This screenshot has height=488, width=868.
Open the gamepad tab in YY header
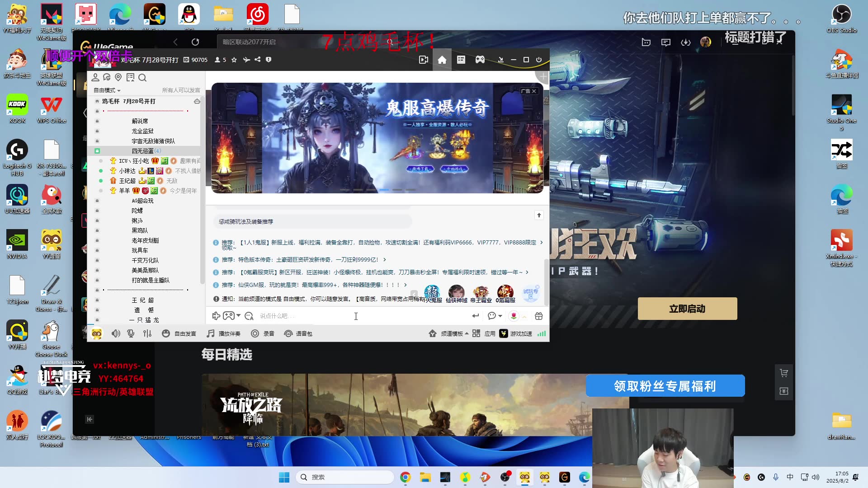480,60
